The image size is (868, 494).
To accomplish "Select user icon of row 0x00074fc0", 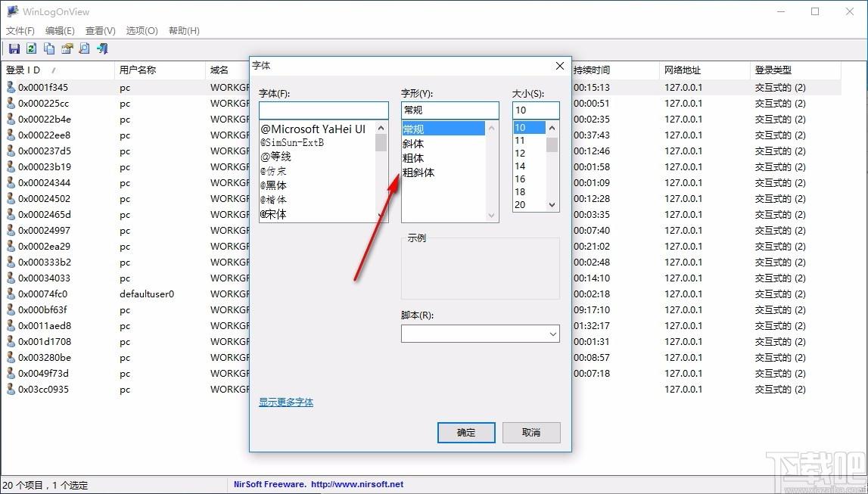I will click(11, 294).
